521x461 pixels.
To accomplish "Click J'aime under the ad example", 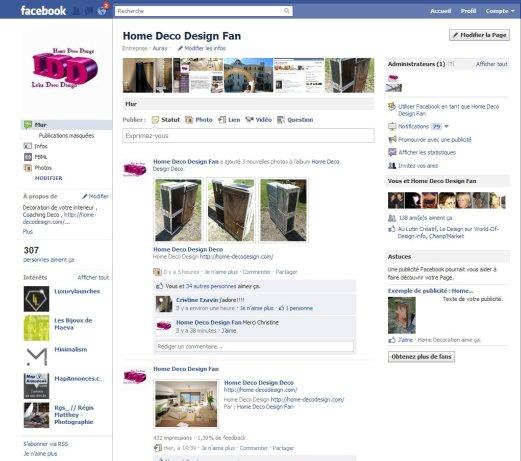I will 405,340.
